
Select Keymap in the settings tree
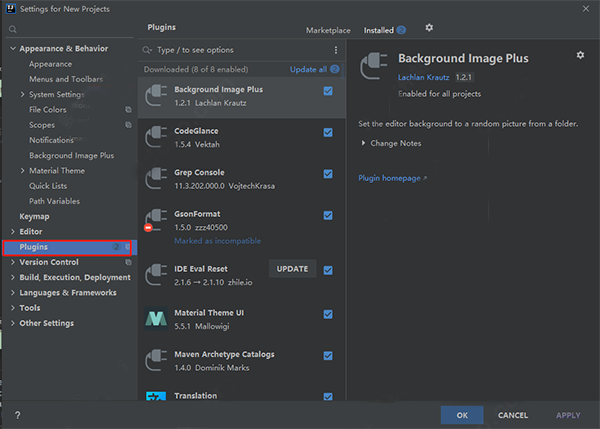pyautogui.click(x=35, y=216)
